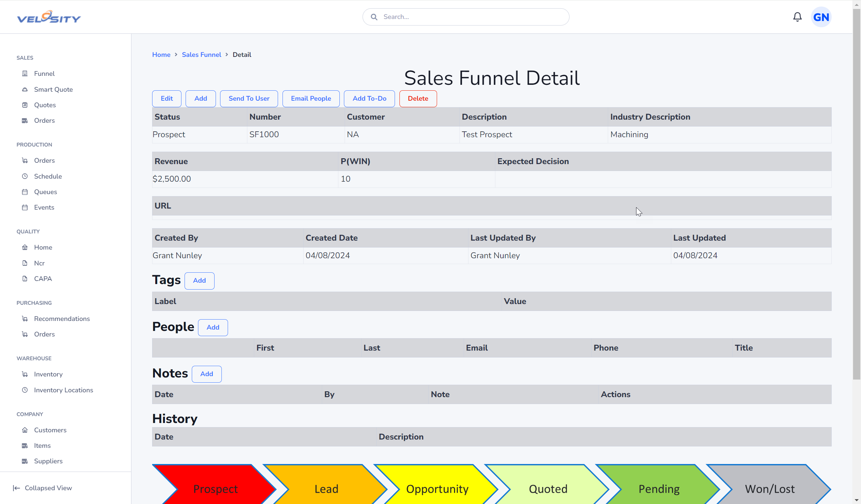Click the Smart Quote sidebar icon
This screenshot has width=861, height=504.
point(25,89)
